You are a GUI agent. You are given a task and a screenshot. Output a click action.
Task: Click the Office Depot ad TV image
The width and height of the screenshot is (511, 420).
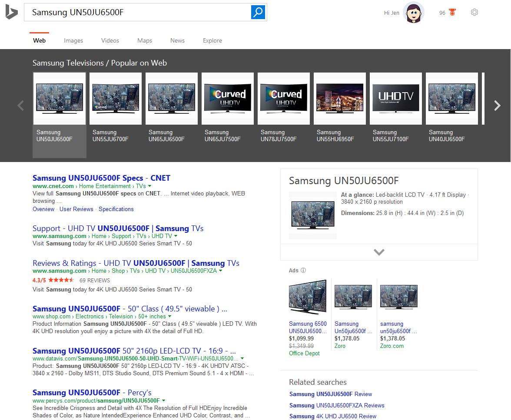[308, 297]
